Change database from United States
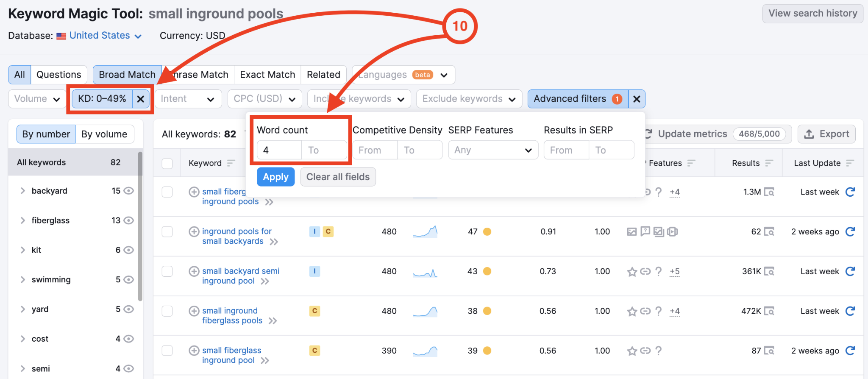This screenshot has width=868, height=379. point(105,36)
